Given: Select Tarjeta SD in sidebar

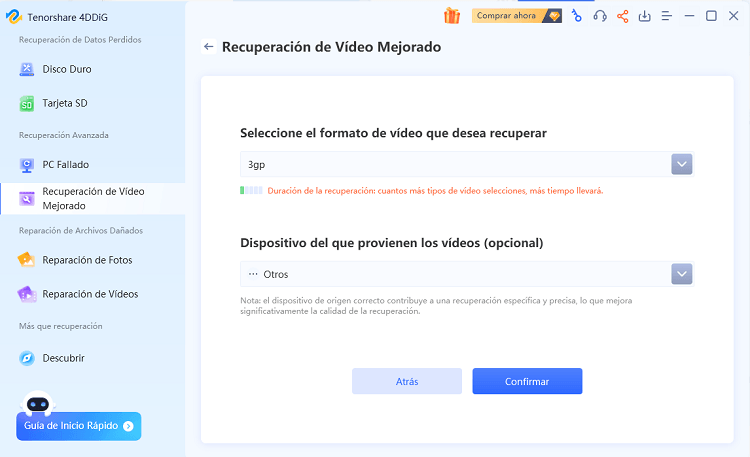Looking at the screenshot, I should pos(67,104).
